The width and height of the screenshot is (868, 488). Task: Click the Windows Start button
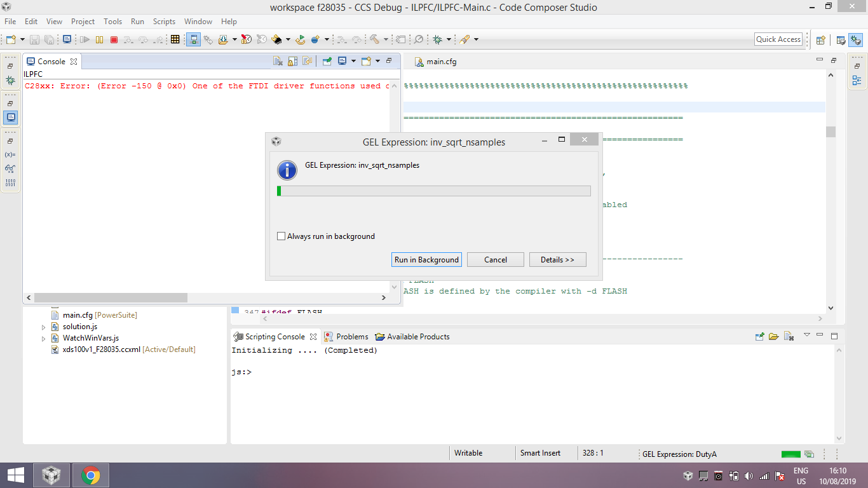(x=15, y=475)
